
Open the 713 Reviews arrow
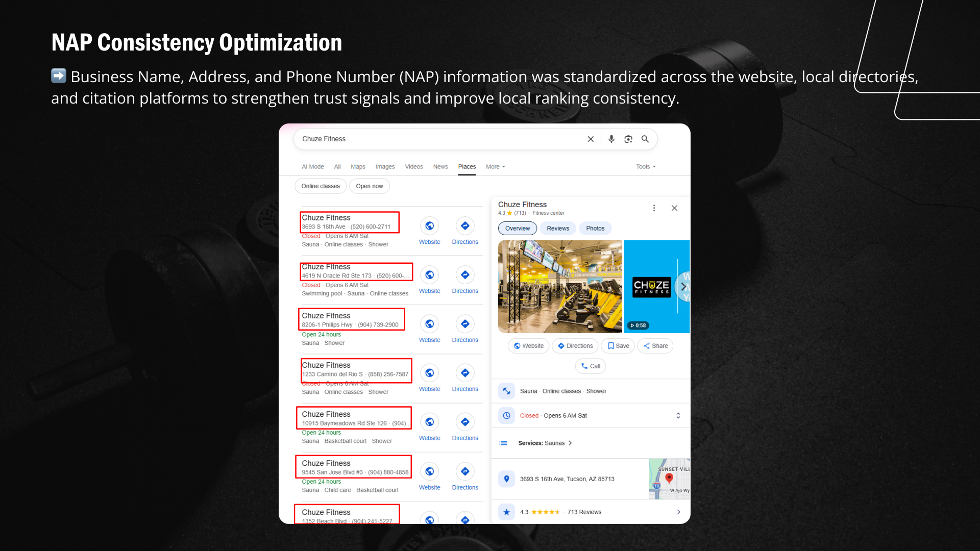(x=678, y=512)
